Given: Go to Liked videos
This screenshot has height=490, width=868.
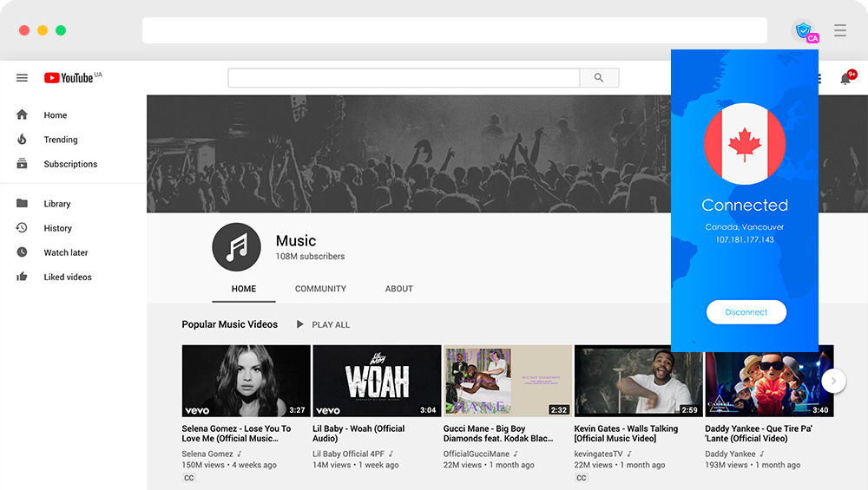Looking at the screenshot, I should [68, 277].
